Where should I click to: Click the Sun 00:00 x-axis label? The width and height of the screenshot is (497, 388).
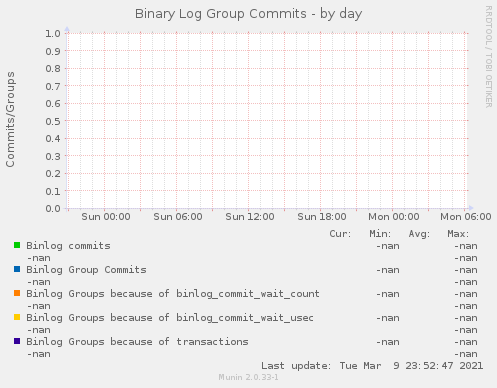[106, 217]
